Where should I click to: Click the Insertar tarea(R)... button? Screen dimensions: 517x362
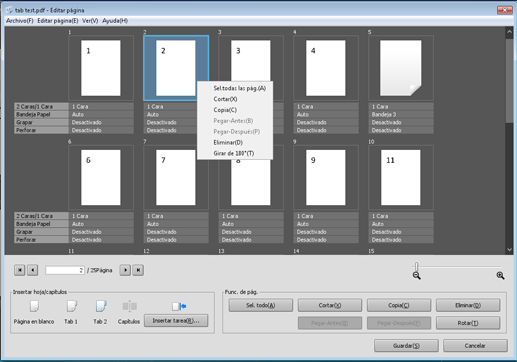point(176,320)
